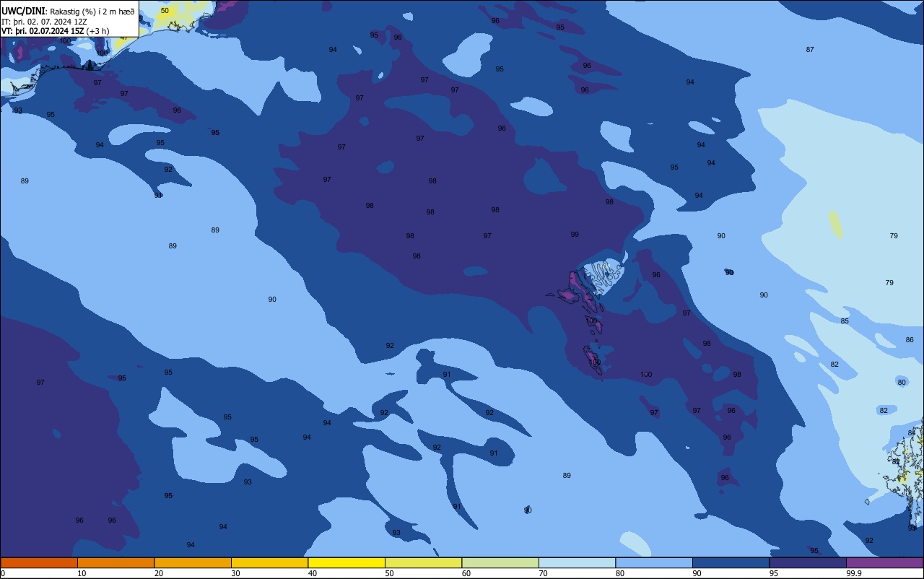Click the legend tick label '30'
Viewport: 924px width, 579px height.
pos(235,573)
